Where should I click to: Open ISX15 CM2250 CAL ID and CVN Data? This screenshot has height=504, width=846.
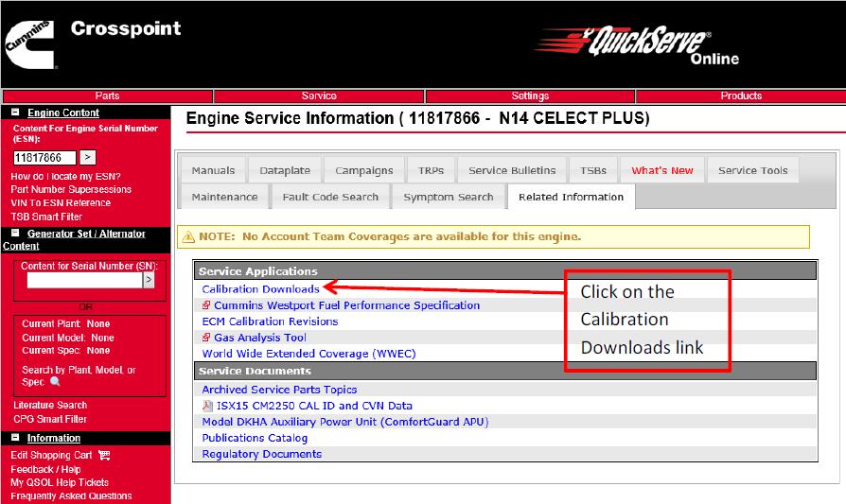[314, 406]
